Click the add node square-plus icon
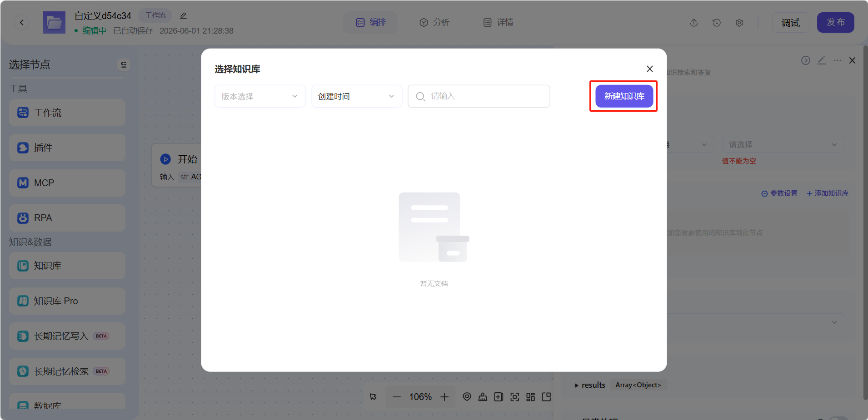The image size is (868, 420). [x=499, y=397]
